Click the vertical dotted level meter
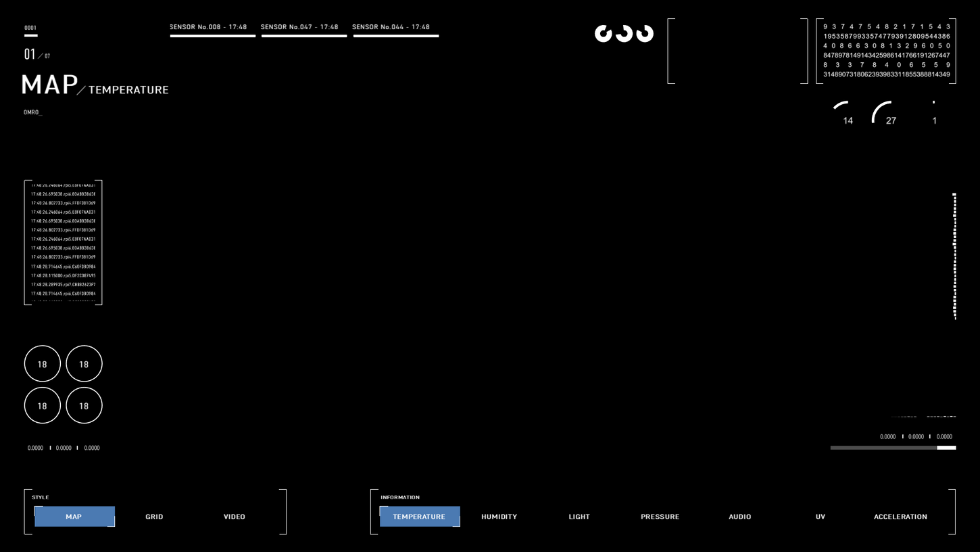 [x=954, y=256]
